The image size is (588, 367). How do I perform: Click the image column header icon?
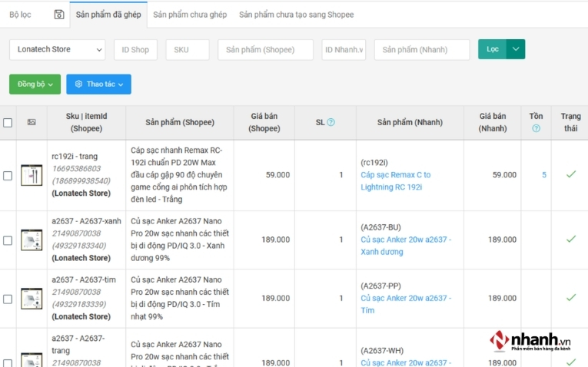32,122
